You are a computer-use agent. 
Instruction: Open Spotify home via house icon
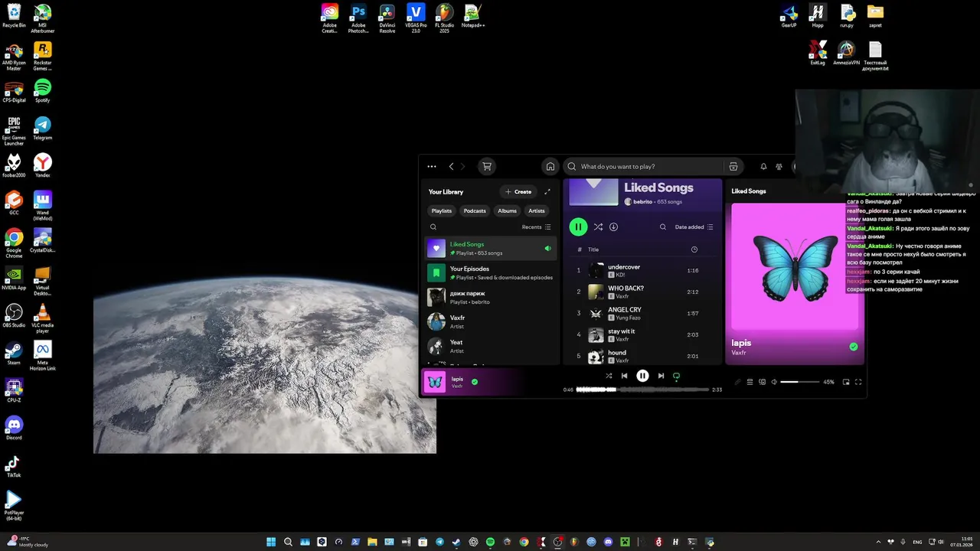550,166
